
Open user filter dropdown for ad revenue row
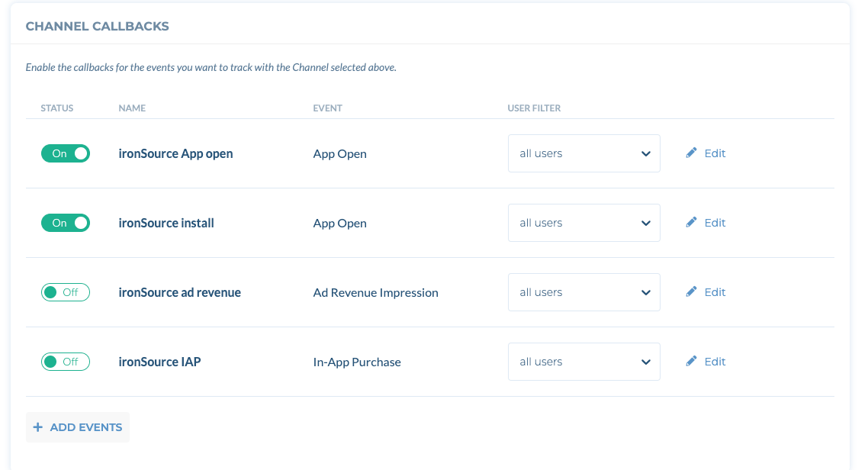coord(584,292)
